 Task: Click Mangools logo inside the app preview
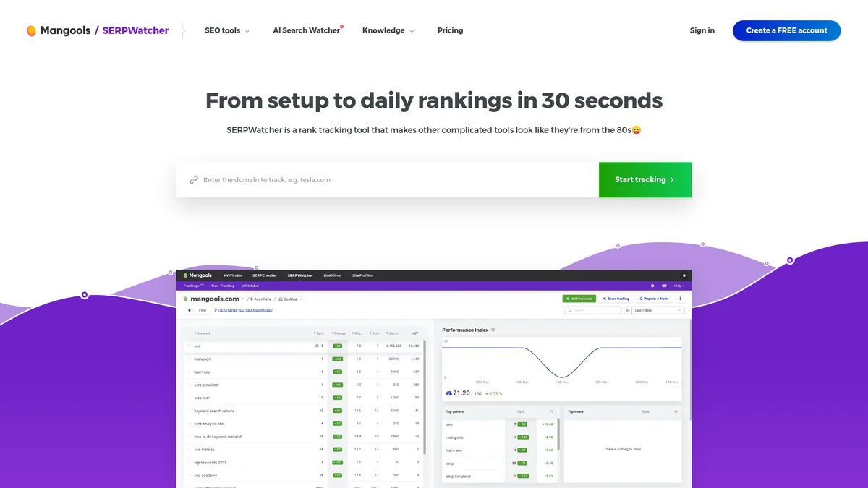(197, 275)
